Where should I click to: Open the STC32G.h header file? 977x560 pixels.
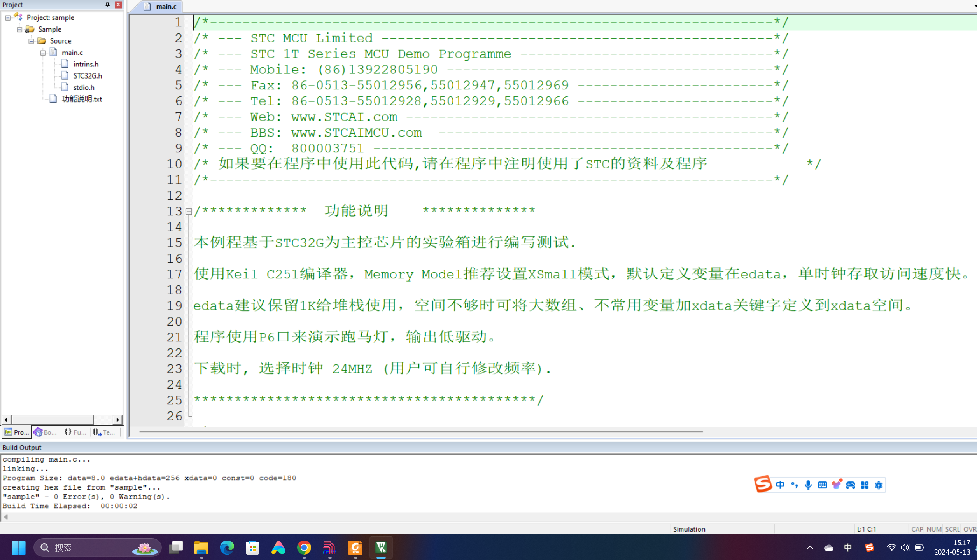(88, 76)
